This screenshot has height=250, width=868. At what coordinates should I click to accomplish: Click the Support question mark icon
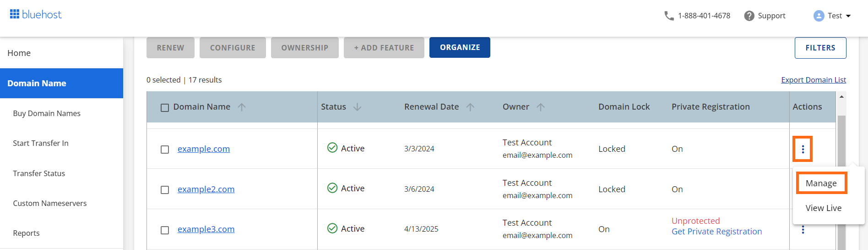[749, 16]
